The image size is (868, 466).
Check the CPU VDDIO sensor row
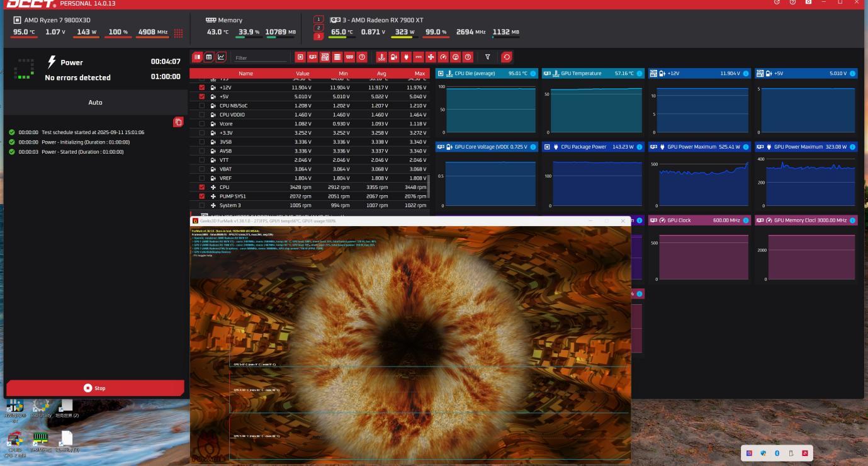coord(202,115)
